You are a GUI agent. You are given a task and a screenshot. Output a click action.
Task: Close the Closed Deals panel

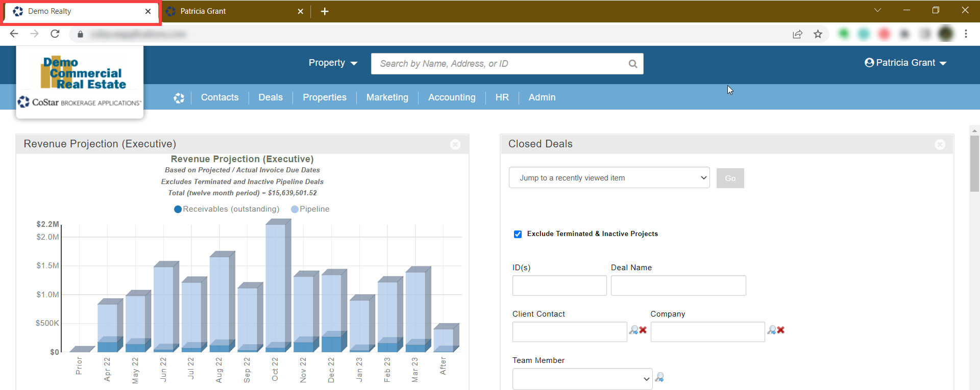pos(940,145)
